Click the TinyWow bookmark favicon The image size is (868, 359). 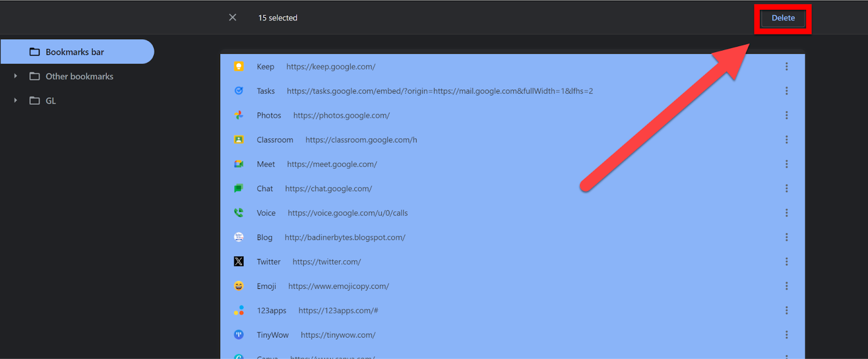click(239, 335)
